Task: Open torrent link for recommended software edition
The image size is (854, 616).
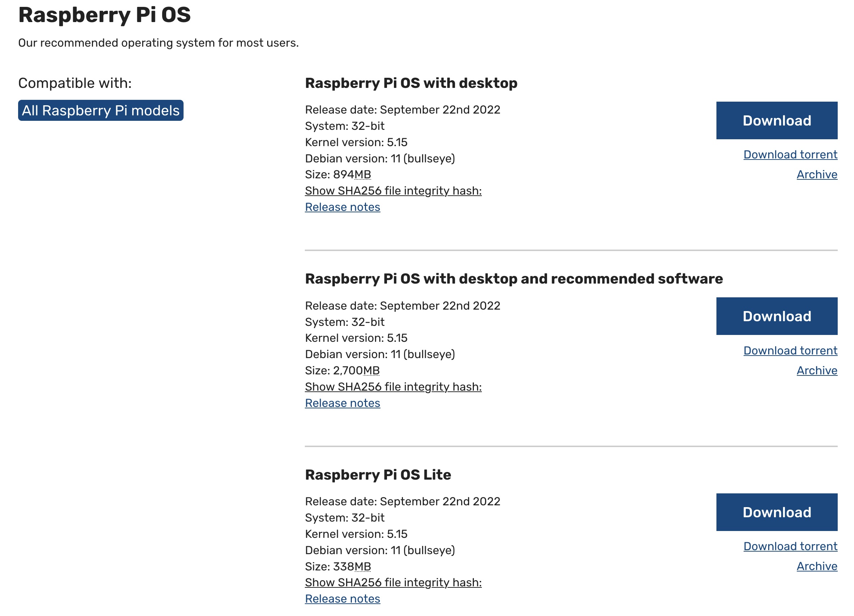Action: tap(790, 351)
